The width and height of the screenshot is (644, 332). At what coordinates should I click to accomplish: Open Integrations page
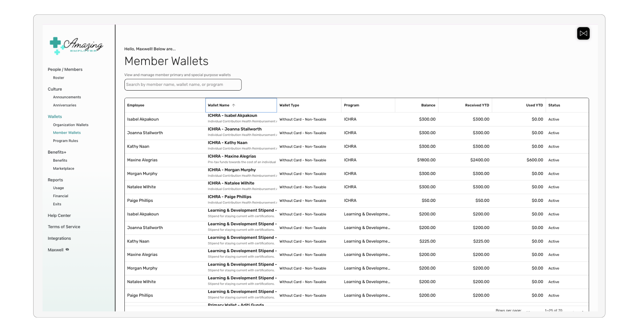pyautogui.click(x=59, y=238)
